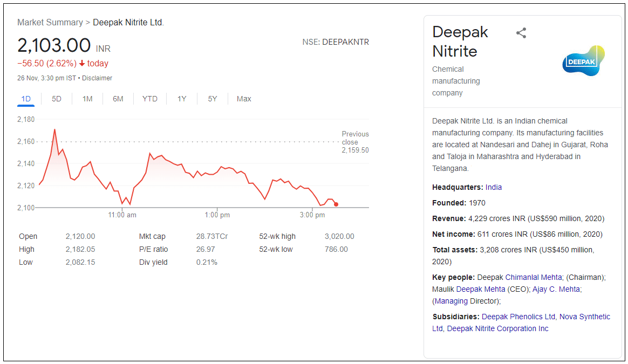The height and width of the screenshot is (364, 628).
Task: Open Deepak Phenolics Ltd subsidiary link
Action: click(x=518, y=317)
